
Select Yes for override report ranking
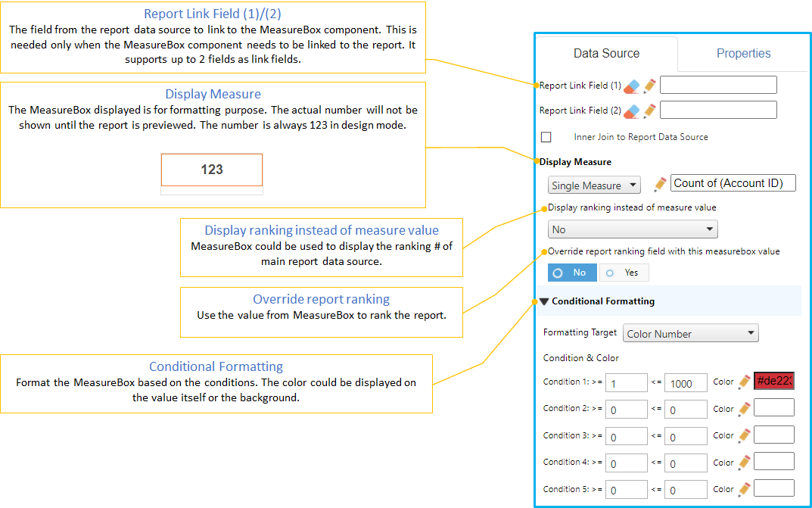click(624, 273)
